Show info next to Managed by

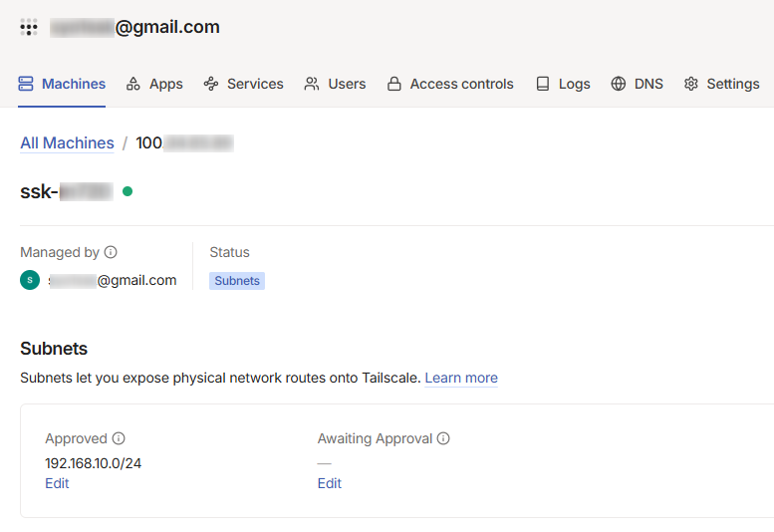pos(111,253)
